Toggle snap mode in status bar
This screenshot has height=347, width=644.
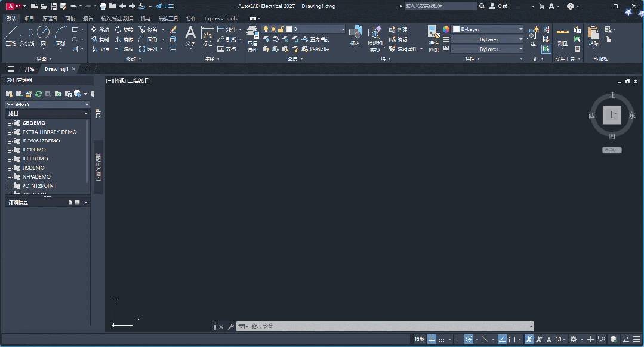click(442, 339)
